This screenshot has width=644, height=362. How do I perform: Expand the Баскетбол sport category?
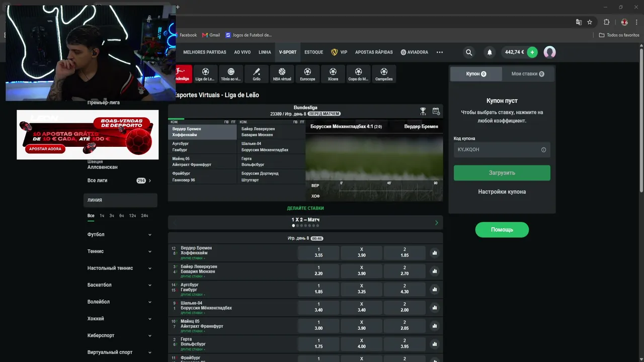[120, 285]
